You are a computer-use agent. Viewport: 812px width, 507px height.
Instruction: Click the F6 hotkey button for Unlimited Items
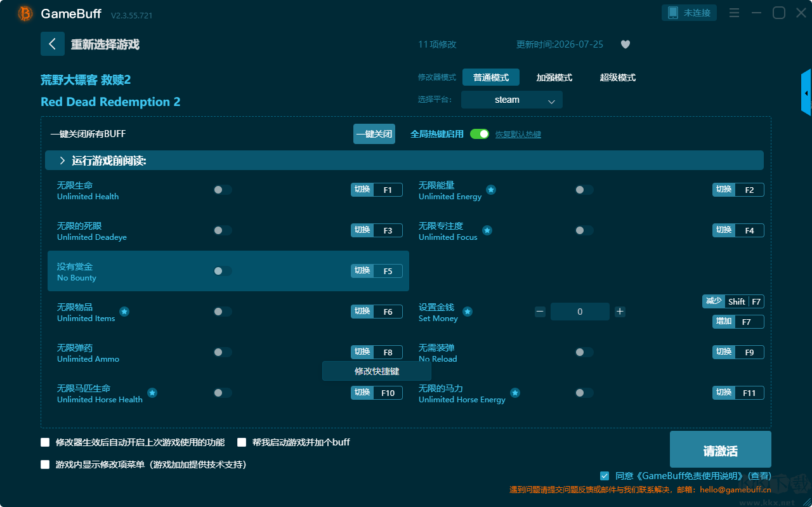coord(377,312)
